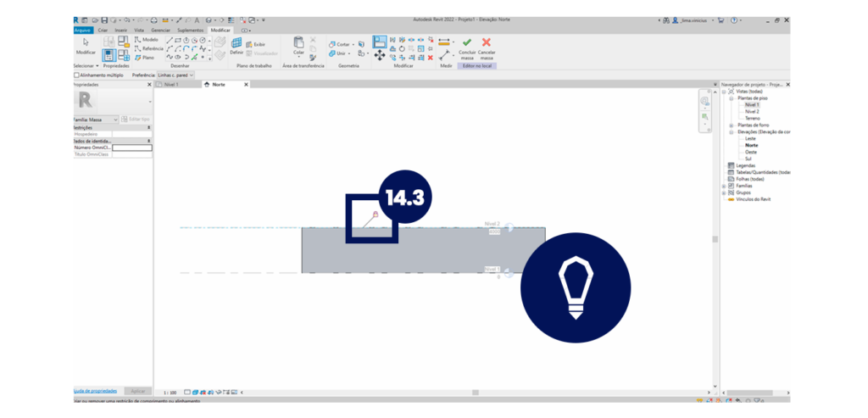
Task: Expand the Grupos node in project browser
Action: click(724, 192)
